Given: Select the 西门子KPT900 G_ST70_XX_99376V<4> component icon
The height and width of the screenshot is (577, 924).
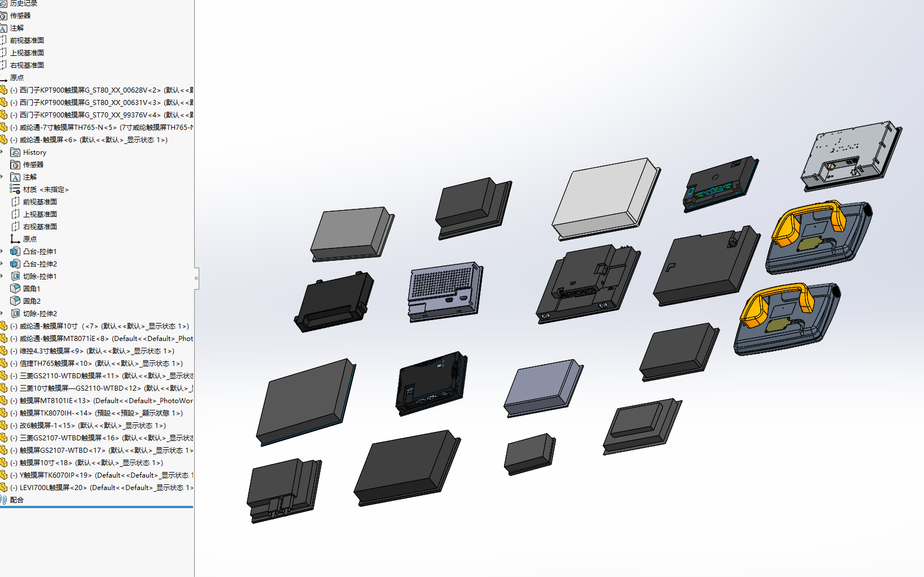Looking at the screenshot, I should 3,115.
